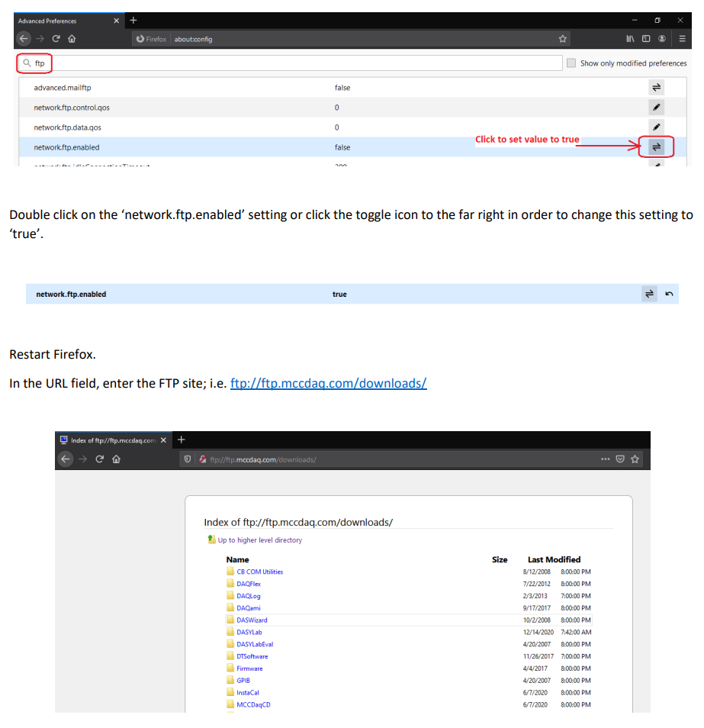Switch to the Advanced Preferences tab
704x728 pixels.
[x=65, y=21]
